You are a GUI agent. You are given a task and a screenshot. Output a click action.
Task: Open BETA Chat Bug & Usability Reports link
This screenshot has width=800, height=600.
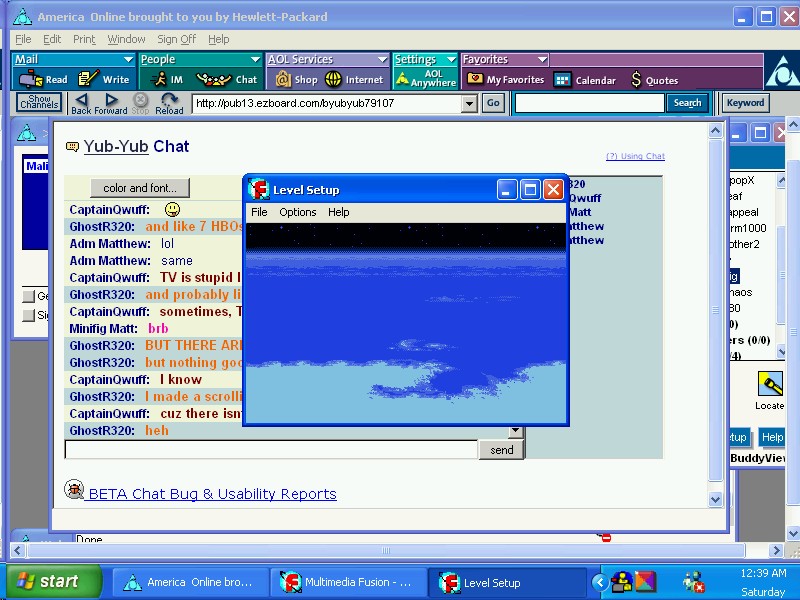pos(212,494)
